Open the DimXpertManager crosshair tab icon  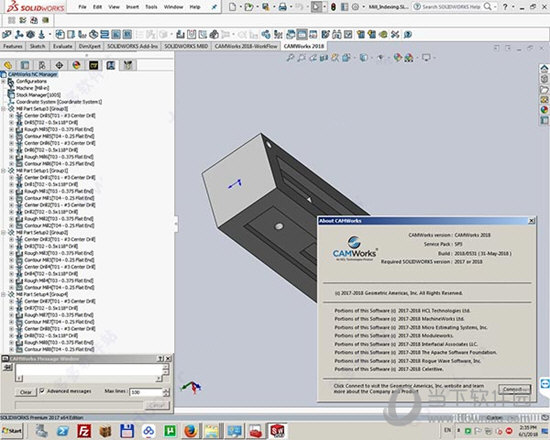coord(59,65)
